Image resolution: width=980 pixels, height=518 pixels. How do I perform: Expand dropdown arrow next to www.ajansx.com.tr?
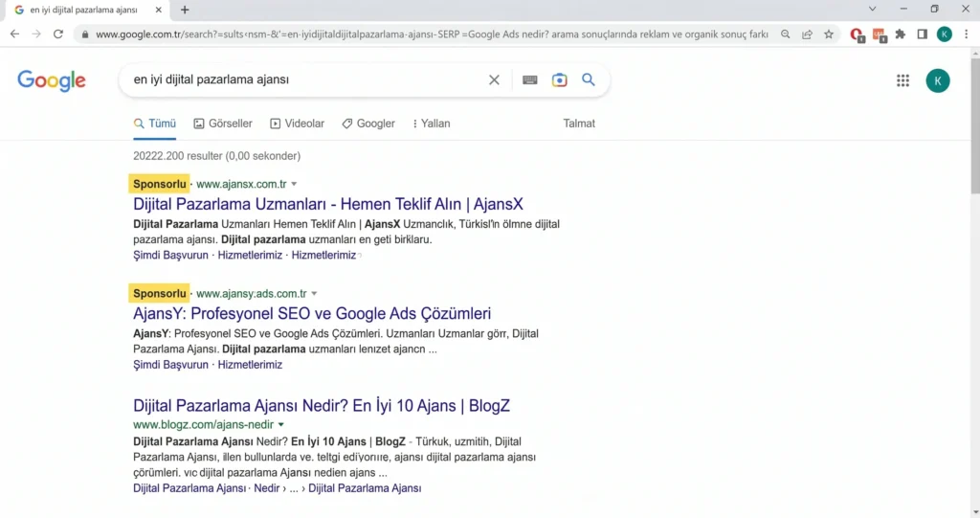[294, 185]
